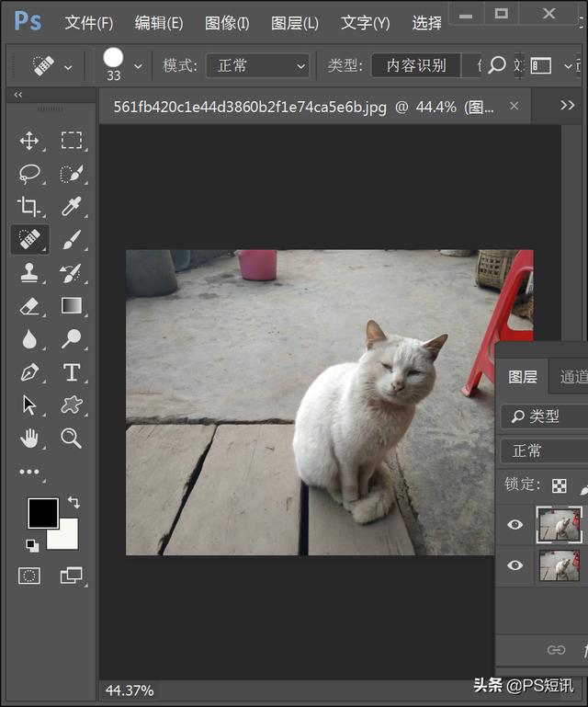
Task: Select the Quick Selection tool
Action: pyautogui.click(x=71, y=174)
